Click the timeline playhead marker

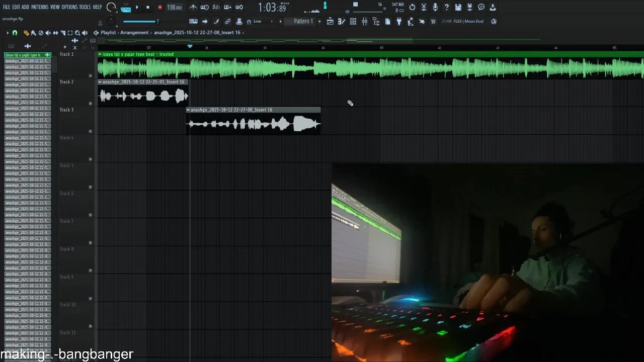(x=190, y=46)
